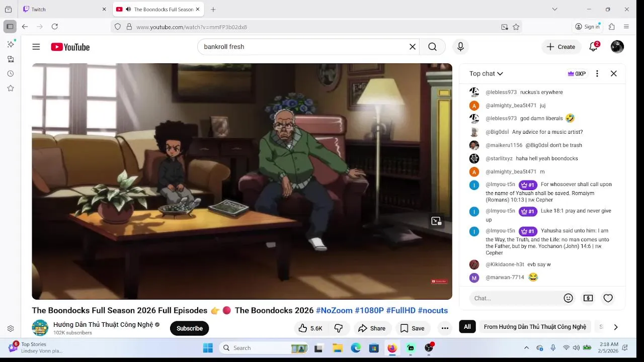The height and width of the screenshot is (362, 644).
Task: Share the video
Action: (372, 328)
